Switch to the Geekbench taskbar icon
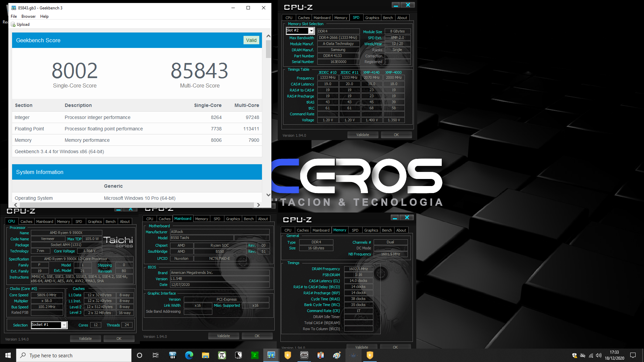This screenshot has height=362, width=644. pos(271,355)
